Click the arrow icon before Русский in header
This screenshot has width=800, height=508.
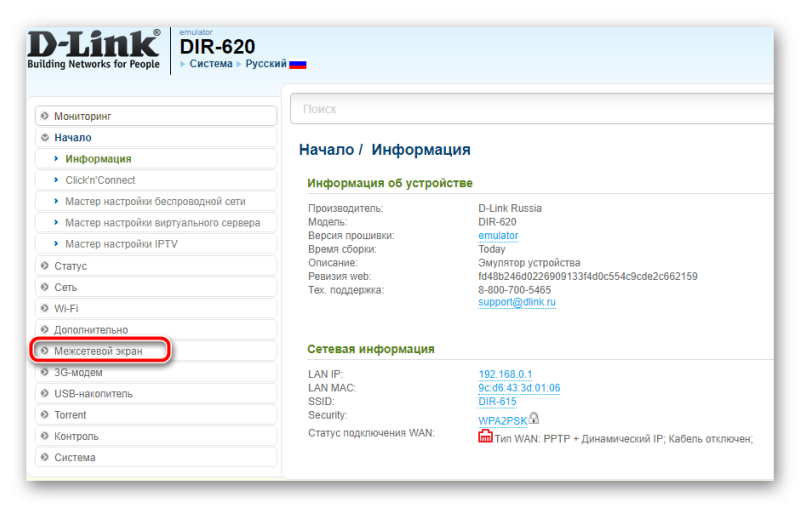point(239,64)
